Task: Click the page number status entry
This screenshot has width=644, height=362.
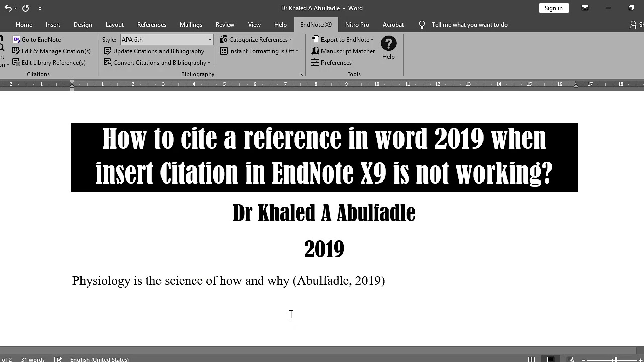Action: click(x=6, y=359)
